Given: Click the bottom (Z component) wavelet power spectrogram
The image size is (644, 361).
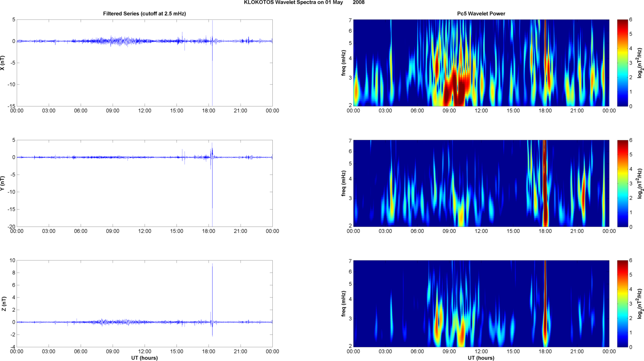Looking at the screenshot, I should 481,304.
